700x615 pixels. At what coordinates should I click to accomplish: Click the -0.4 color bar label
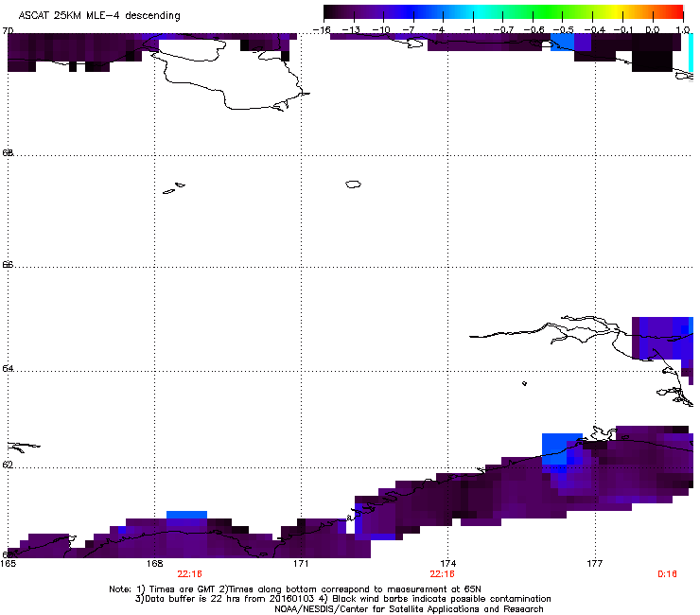[x=595, y=30]
